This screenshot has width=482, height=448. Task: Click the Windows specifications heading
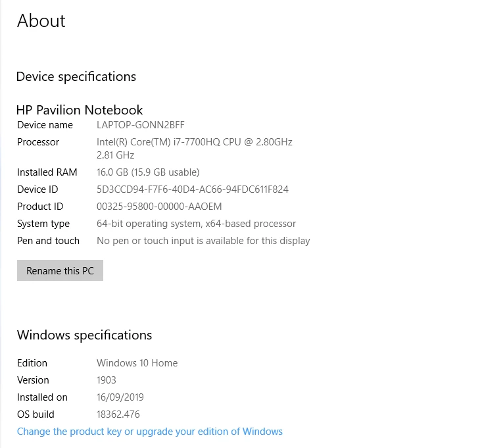[85, 335]
